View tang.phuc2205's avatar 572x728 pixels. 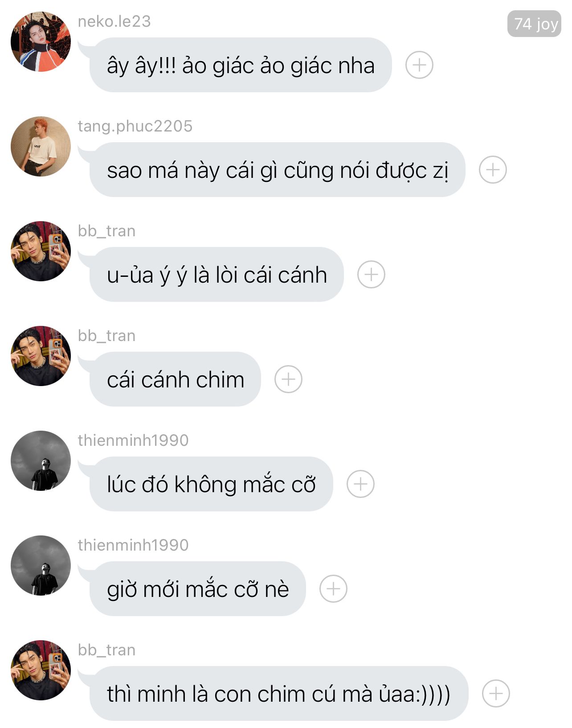click(x=41, y=147)
